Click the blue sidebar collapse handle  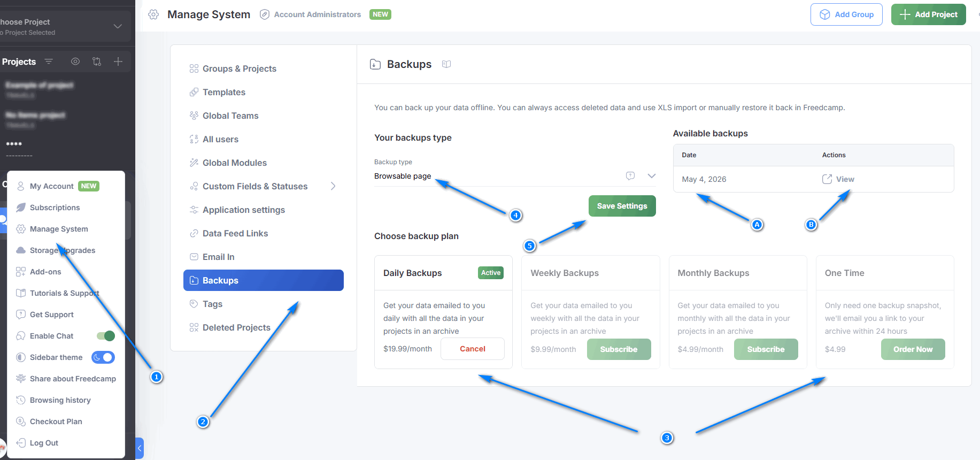click(140, 448)
